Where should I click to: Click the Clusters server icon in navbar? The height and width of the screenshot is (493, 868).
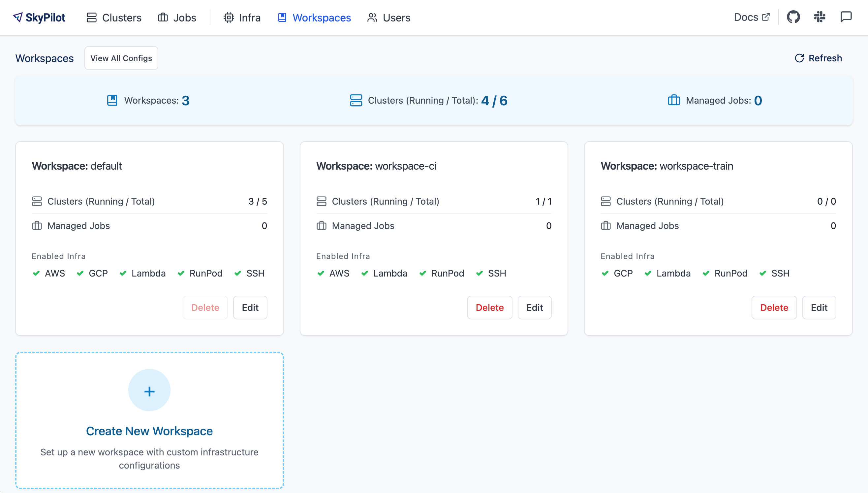coord(92,17)
